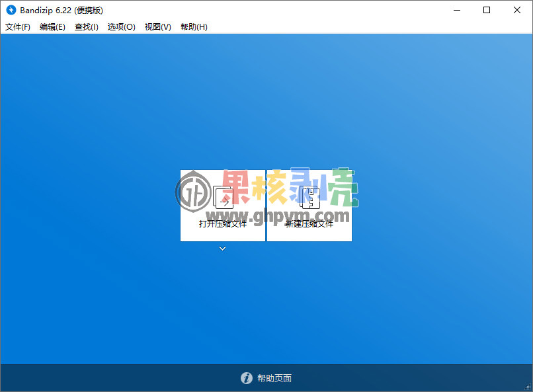
Task: Expand the recent files chevron below 打开压缩文件
Action: (222, 249)
